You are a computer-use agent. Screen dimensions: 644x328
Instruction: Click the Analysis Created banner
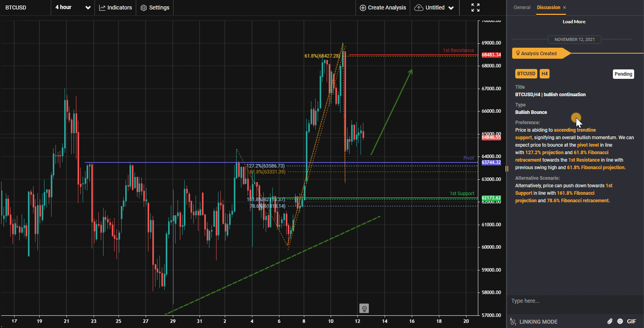click(541, 53)
